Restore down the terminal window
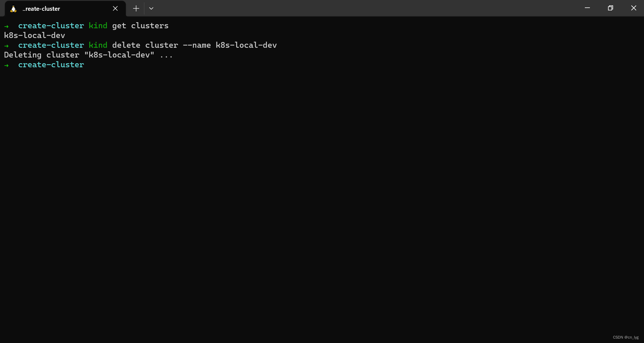The height and width of the screenshot is (343, 644). coord(610,8)
